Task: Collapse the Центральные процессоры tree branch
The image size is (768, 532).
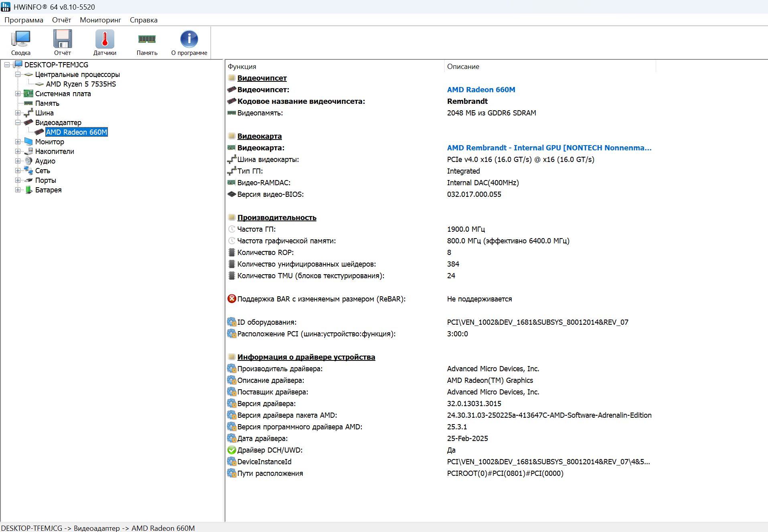Action: pos(18,74)
